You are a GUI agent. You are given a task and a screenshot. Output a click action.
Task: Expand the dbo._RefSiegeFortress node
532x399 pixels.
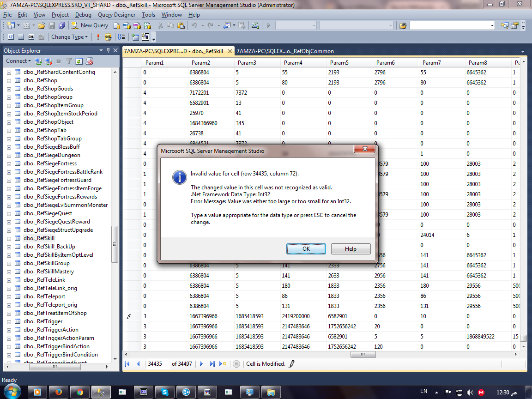(x=9, y=164)
